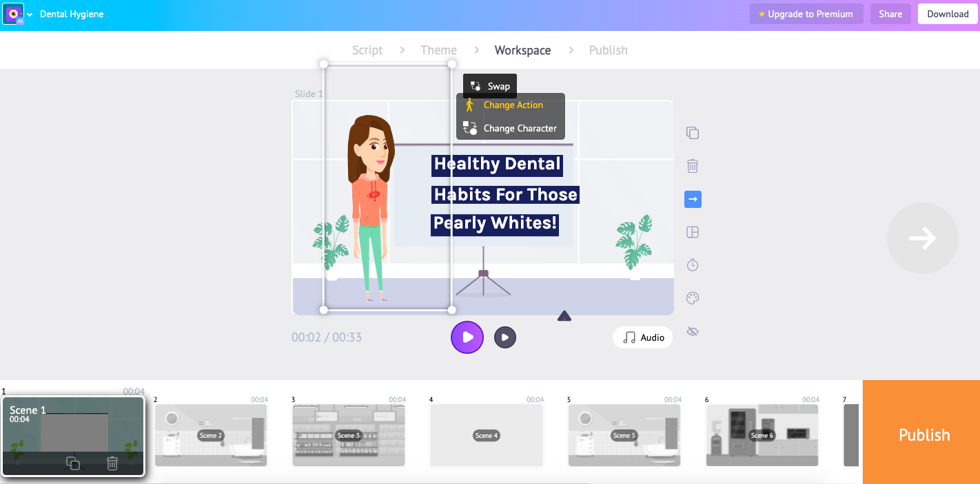
Task: Open the color palette icon
Action: click(x=692, y=297)
